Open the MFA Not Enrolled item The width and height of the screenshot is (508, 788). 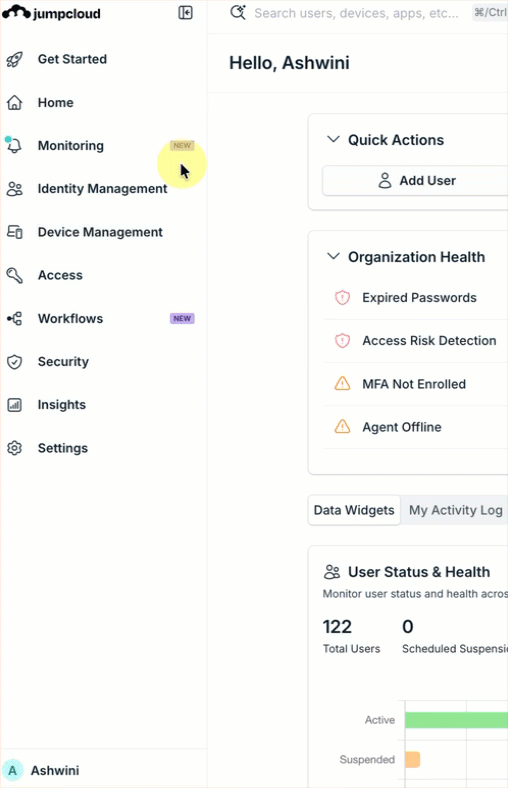pyautogui.click(x=415, y=384)
